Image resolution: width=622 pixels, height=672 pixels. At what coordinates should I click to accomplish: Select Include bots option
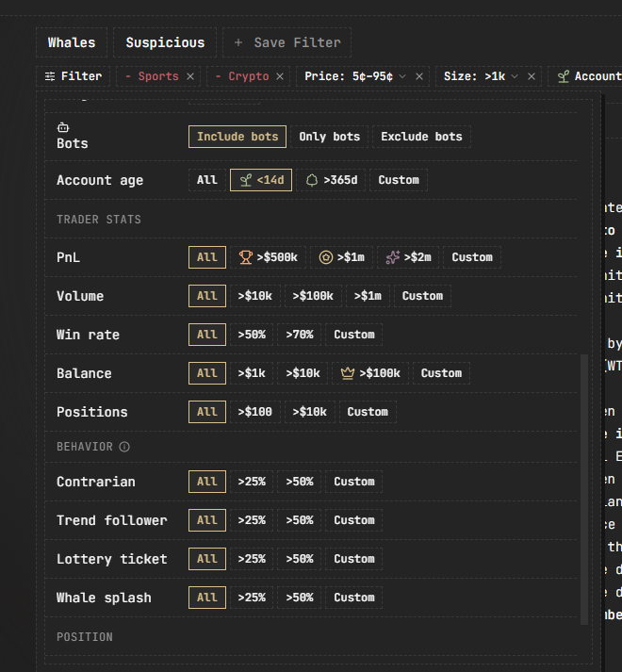coord(237,137)
